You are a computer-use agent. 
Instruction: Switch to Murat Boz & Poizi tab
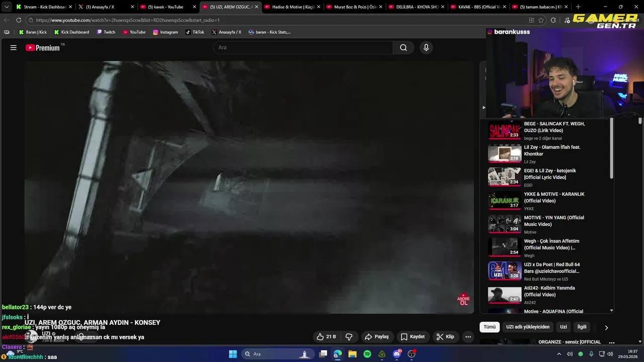pyautogui.click(x=354, y=7)
